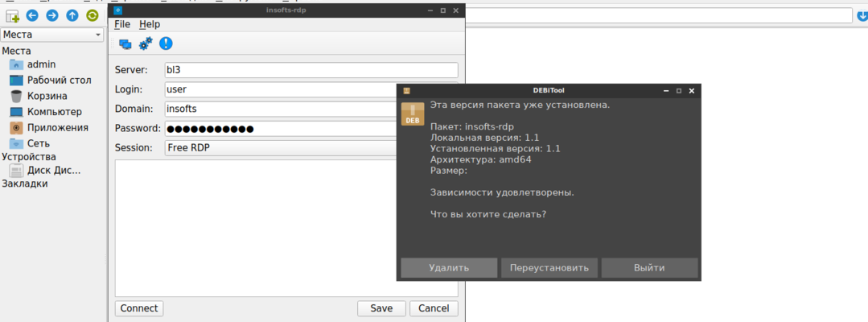Close the insofts-rdp window
The width and height of the screenshot is (868, 322).
(x=456, y=10)
